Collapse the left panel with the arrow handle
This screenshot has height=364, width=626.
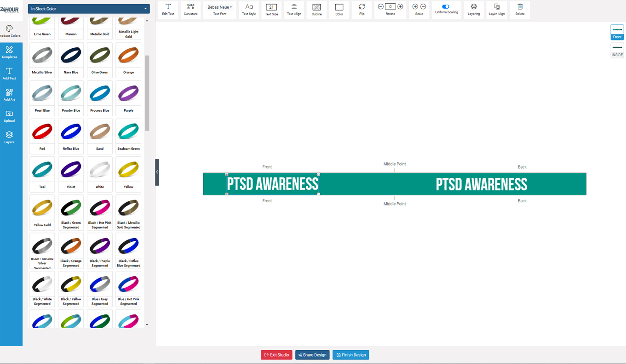pyautogui.click(x=157, y=172)
